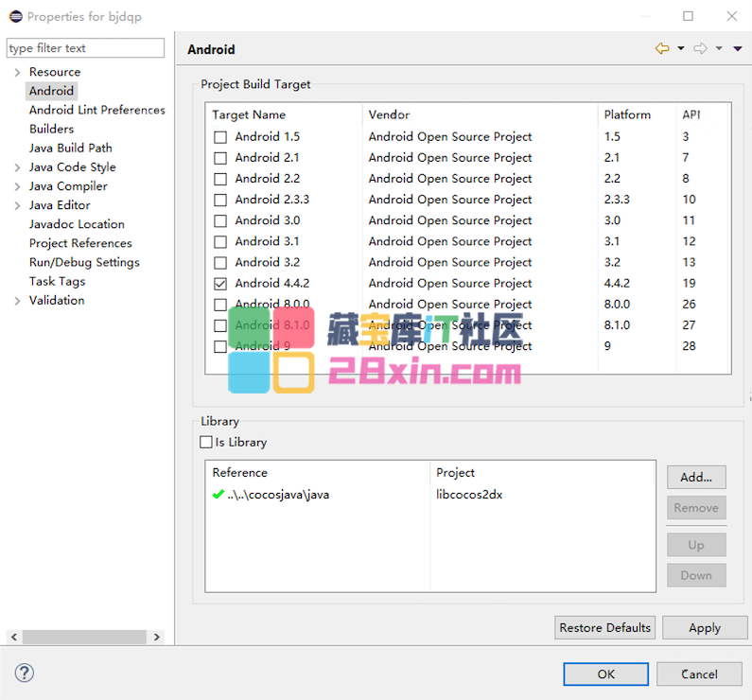The image size is (752, 700).
Task: Click the forward navigation arrow icon
Action: (x=700, y=49)
